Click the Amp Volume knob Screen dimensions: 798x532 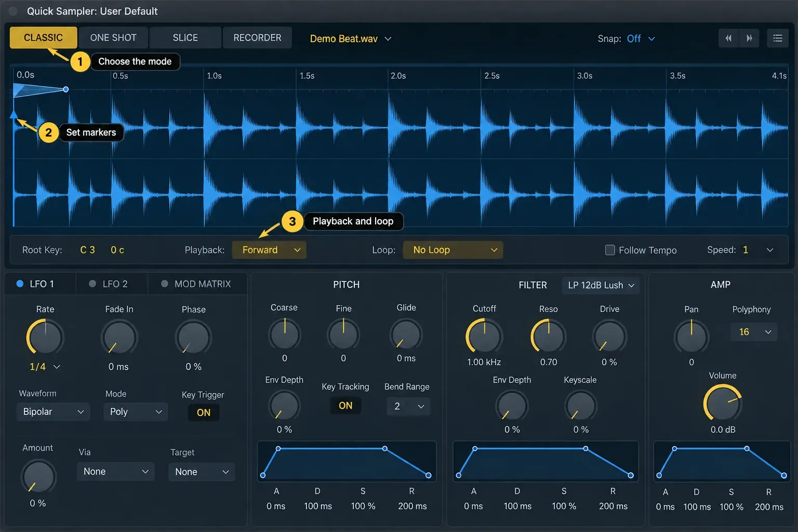(x=723, y=403)
